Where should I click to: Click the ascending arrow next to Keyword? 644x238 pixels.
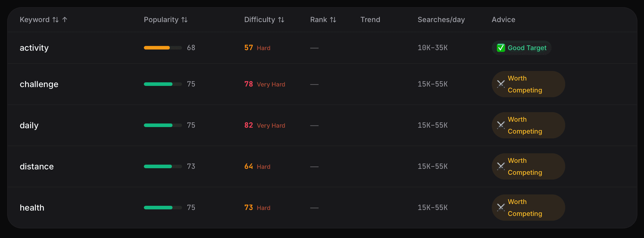(x=64, y=19)
